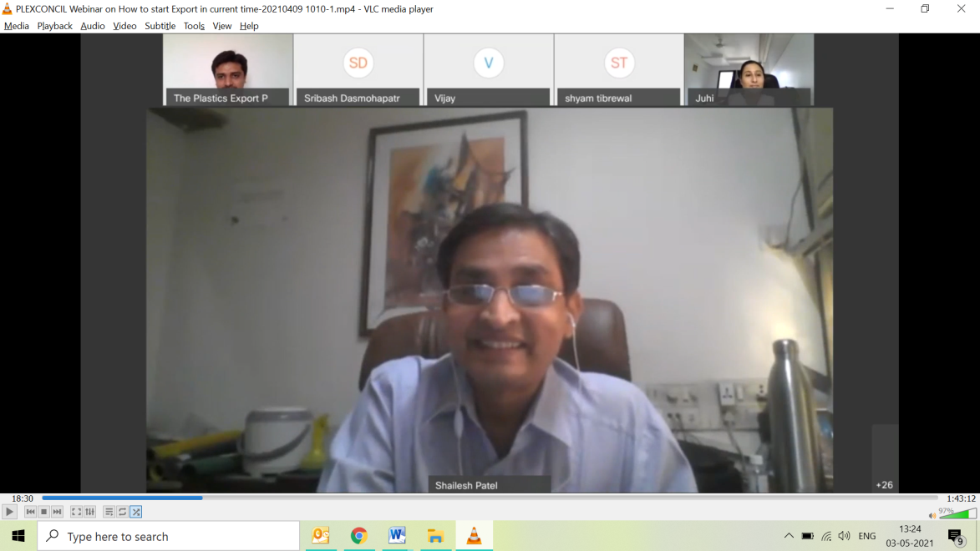Seek on the playback progress bar

(x=490, y=498)
